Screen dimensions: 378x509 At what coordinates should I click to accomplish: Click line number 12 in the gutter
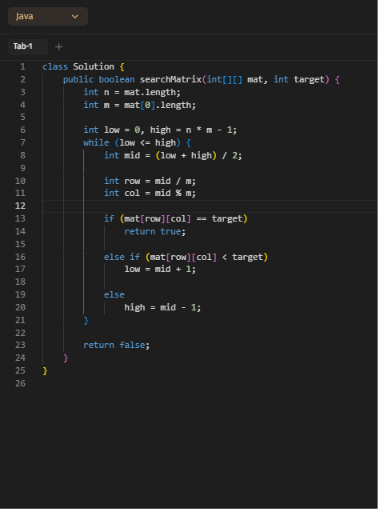tap(20, 206)
